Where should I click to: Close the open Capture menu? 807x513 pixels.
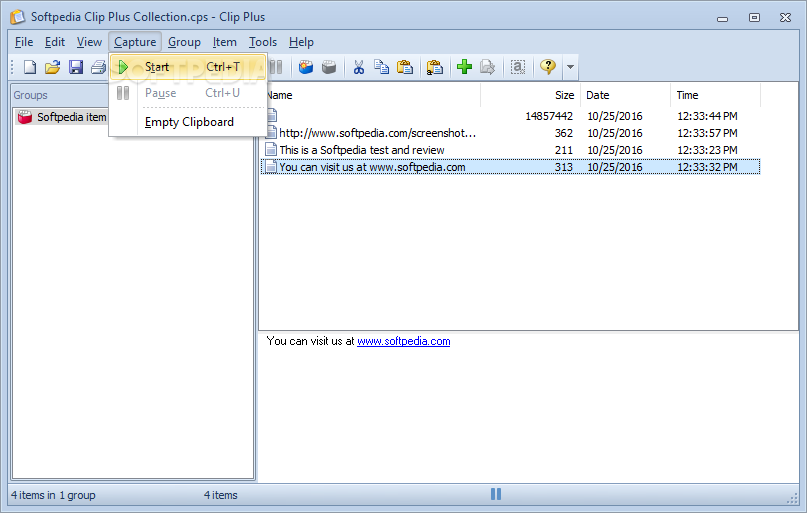coord(135,42)
